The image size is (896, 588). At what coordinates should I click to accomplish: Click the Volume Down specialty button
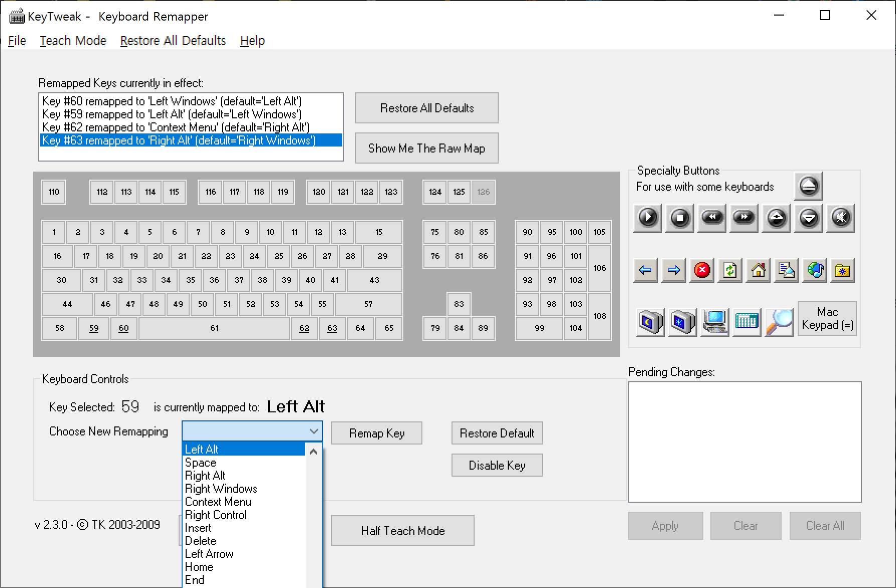[x=808, y=218]
